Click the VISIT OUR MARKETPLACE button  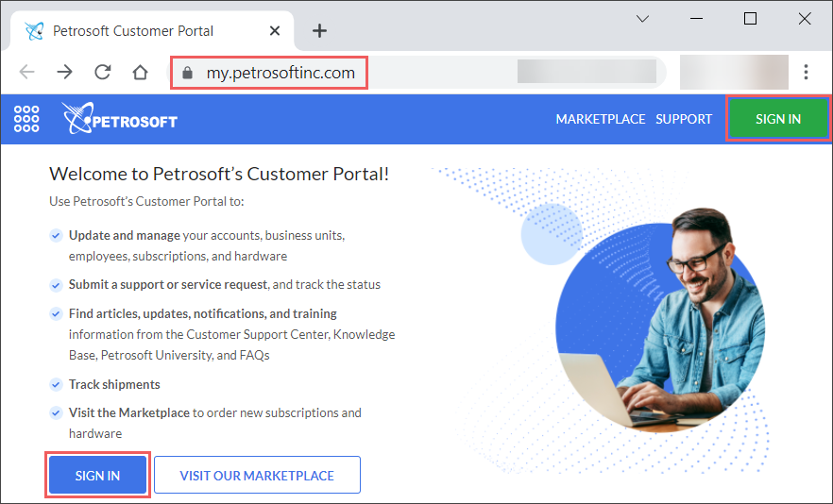(x=257, y=476)
